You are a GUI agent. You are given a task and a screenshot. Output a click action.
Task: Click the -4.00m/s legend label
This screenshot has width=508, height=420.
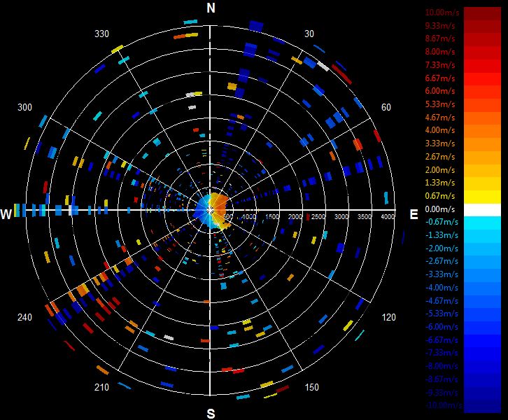click(442, 288)
